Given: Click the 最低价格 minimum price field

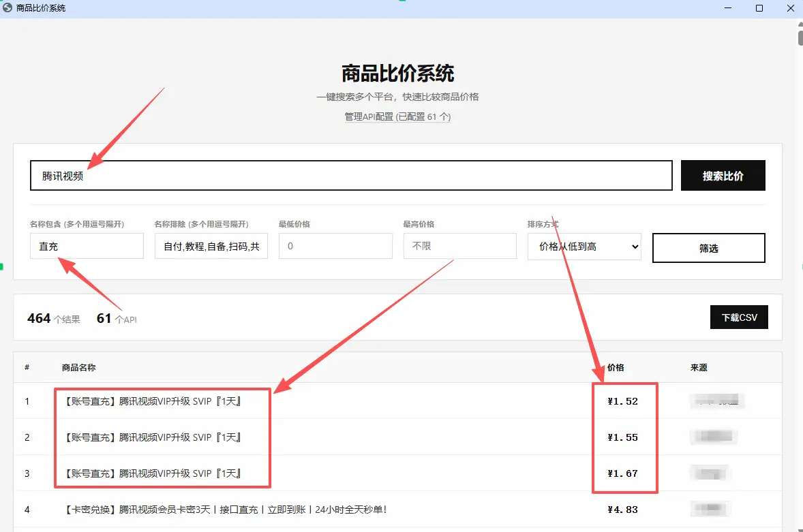Looking at the screenshot, I should point(335,246).
